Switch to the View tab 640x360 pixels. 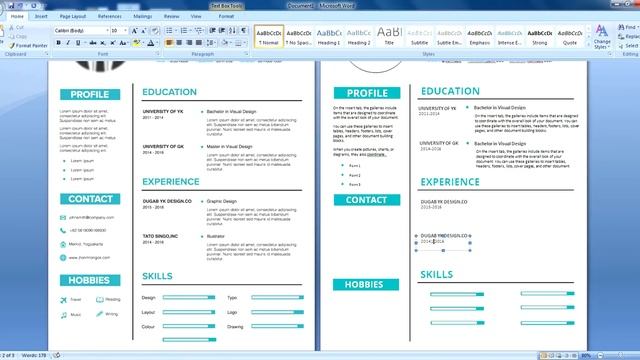coord(196,16)
